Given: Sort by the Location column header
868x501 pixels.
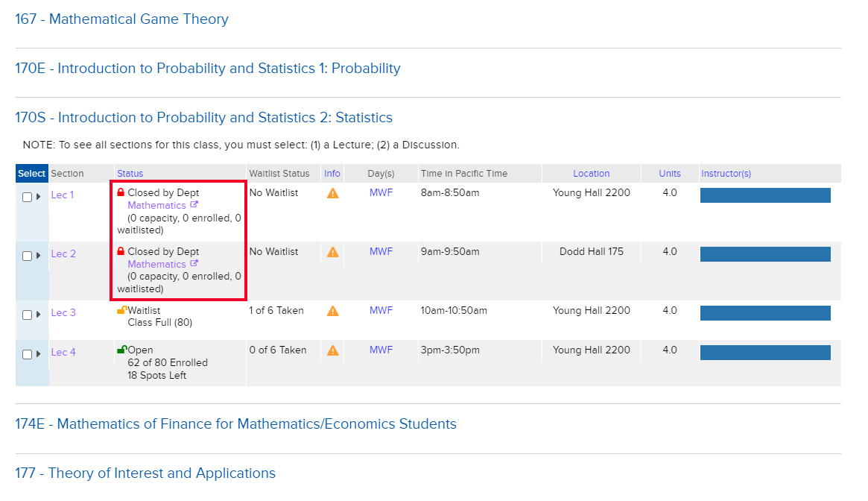Looking at the screenshot, I should click(x=592, y=174).
